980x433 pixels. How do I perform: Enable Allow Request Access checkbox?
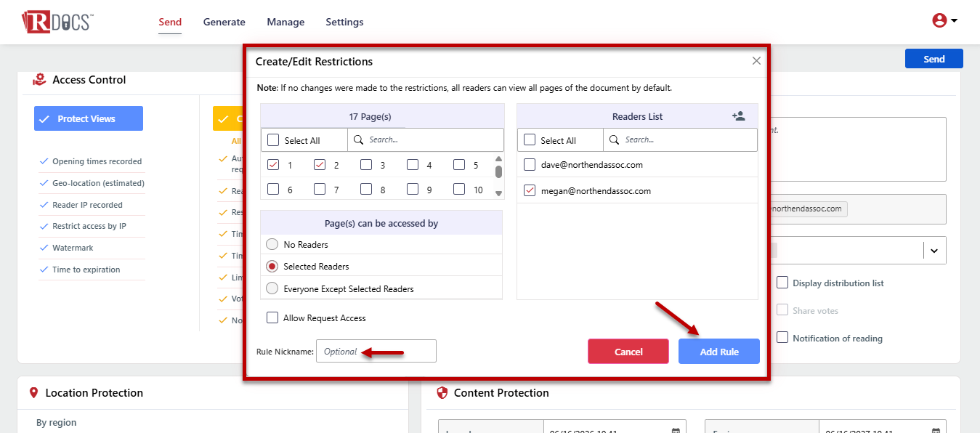tap(272, 317)
